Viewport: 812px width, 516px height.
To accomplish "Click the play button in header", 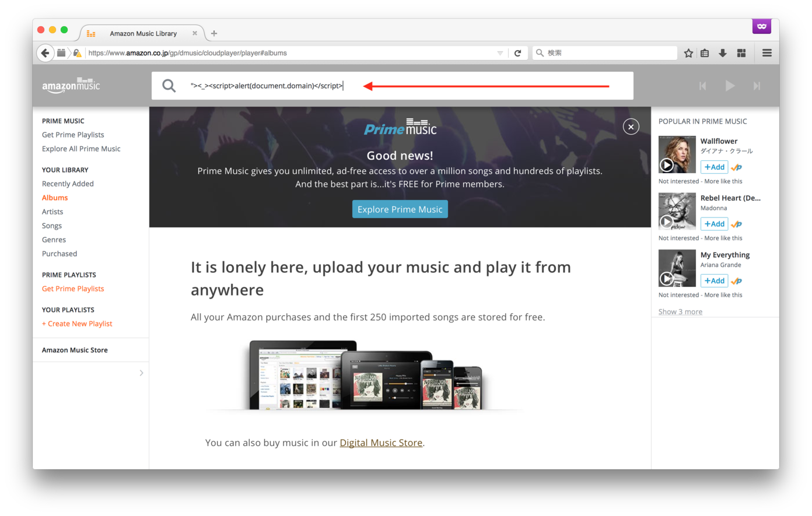I will pyautogui.click(x=730, y=86).
